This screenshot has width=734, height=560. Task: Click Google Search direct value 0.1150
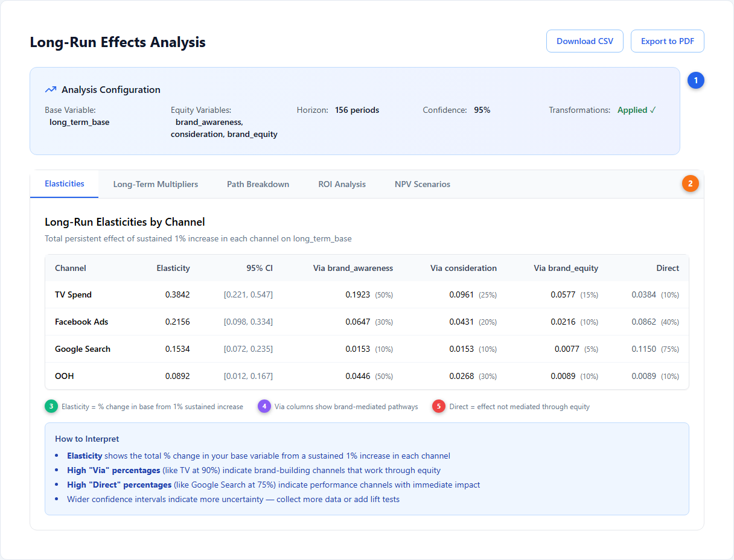(x=644, y=349)
